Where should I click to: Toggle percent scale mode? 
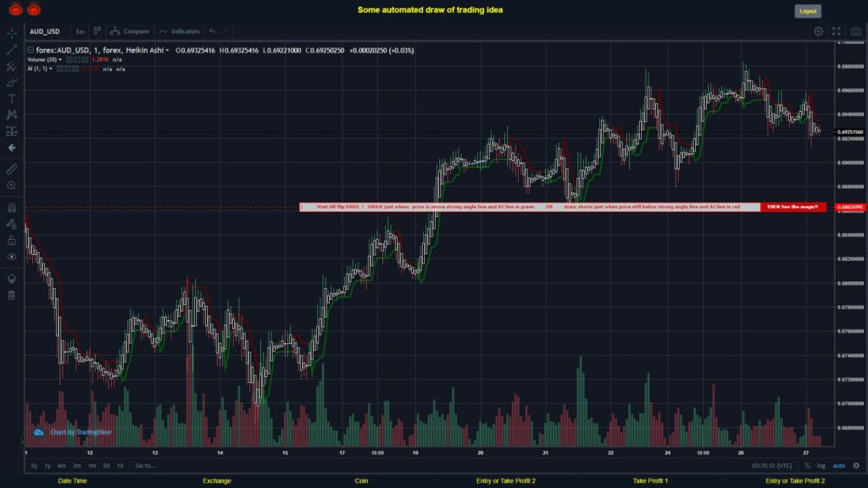pyautogui.click(x=807, y=466)
